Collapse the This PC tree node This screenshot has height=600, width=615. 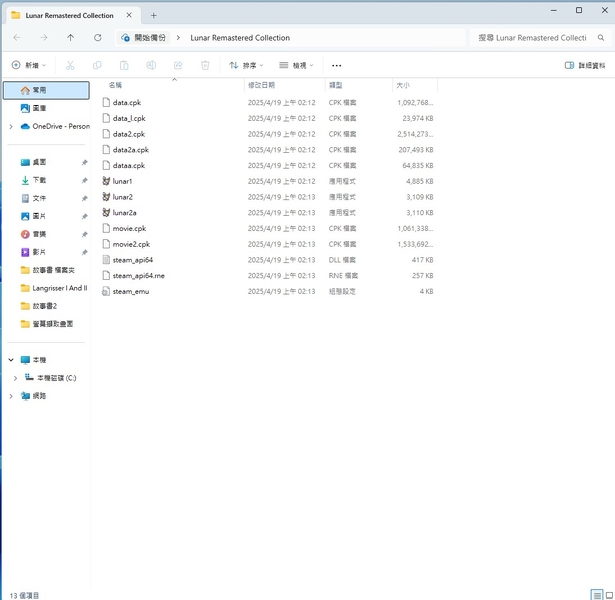pyautogui.click(x=11, y=360)
